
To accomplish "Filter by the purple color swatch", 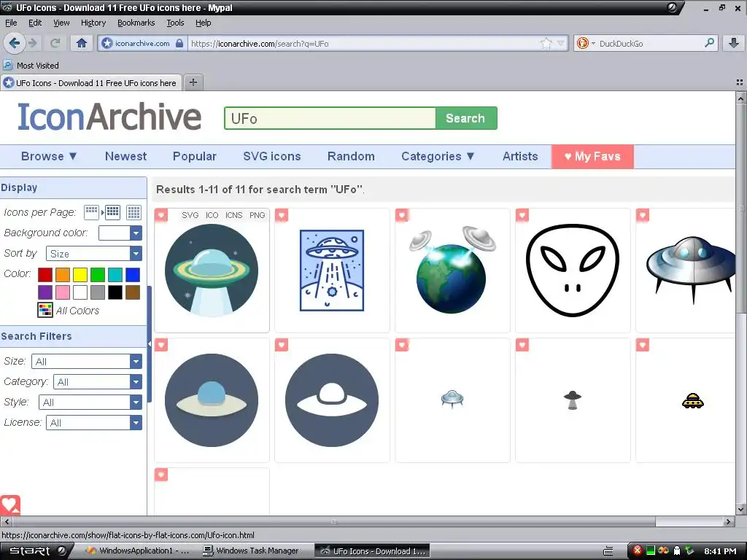I will tap(45, 292).
